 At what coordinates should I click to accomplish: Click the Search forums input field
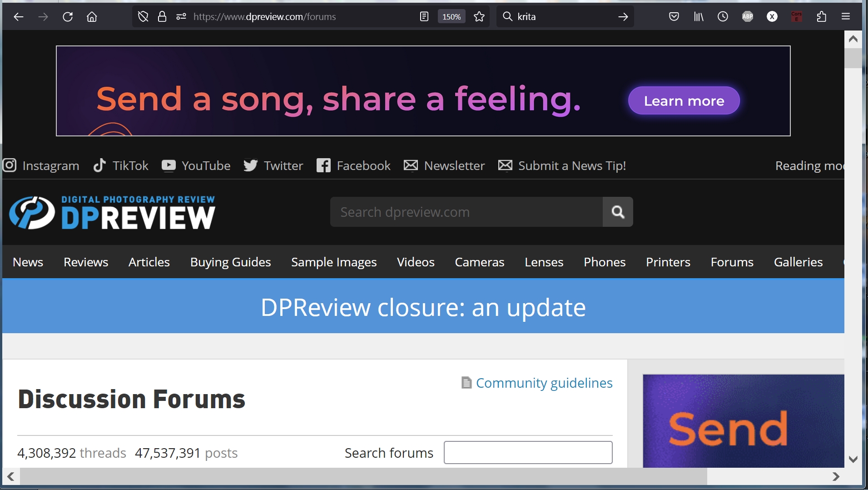(x=528, y=453)
